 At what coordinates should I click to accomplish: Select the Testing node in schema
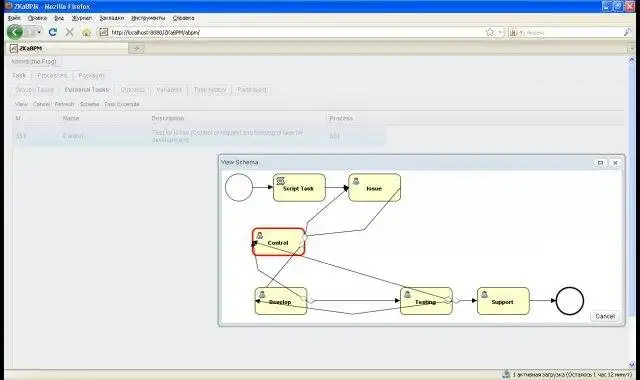pyautogui.click(x=426, y=301)
